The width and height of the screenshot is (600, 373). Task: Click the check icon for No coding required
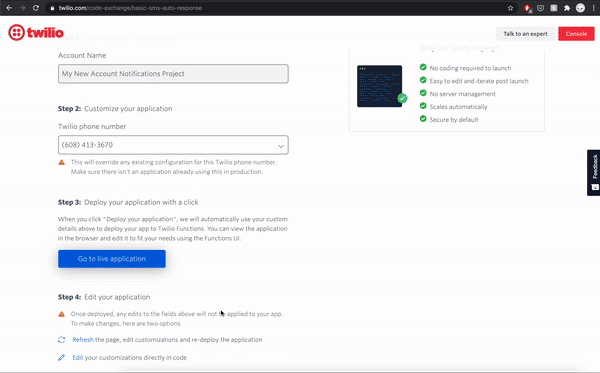click(423, 67)
